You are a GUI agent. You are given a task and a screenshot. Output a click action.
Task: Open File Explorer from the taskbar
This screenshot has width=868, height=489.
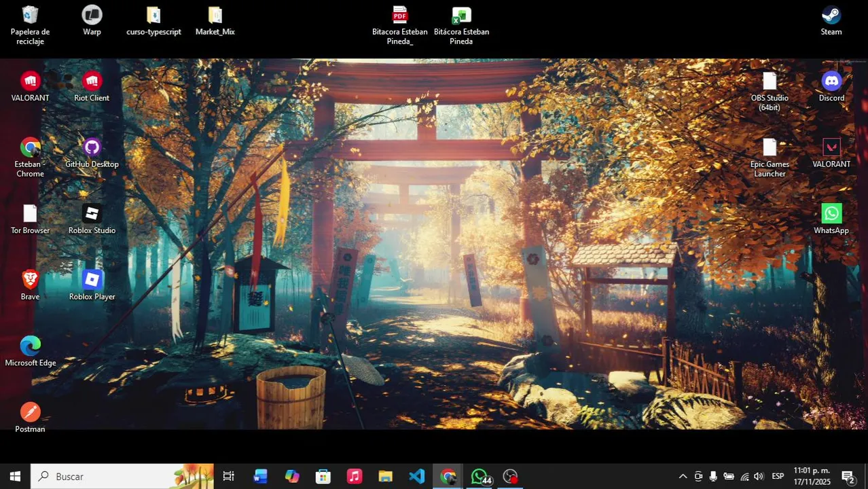(x=386, y=476)
